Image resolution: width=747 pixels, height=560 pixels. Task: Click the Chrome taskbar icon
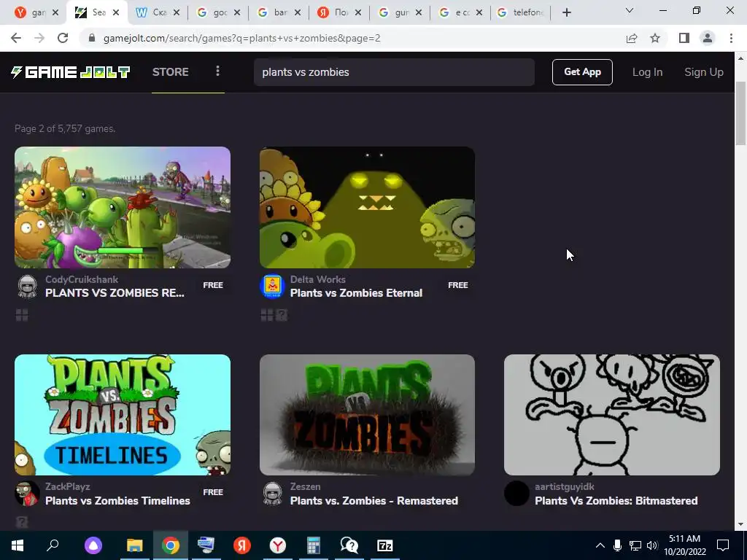point(171,545)
